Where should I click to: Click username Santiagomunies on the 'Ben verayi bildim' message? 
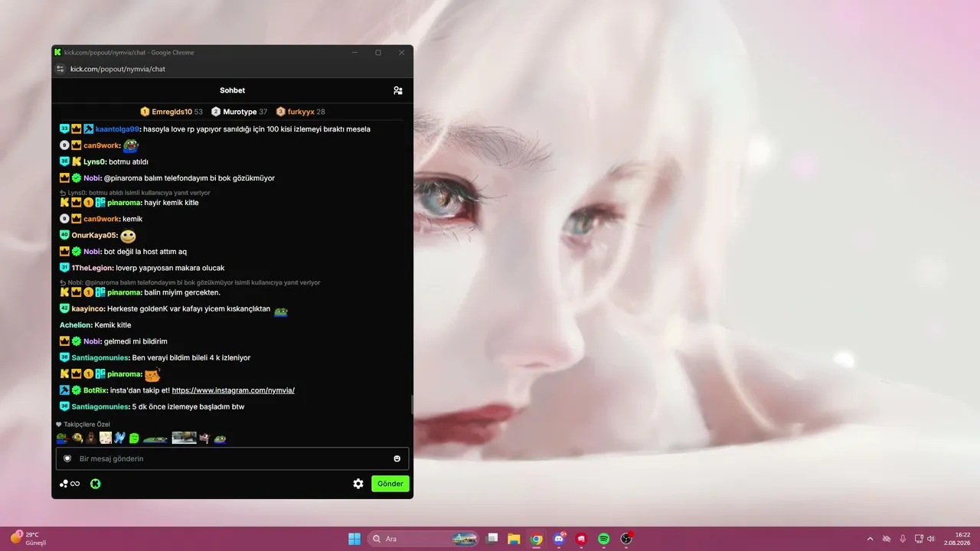point(100,357)
